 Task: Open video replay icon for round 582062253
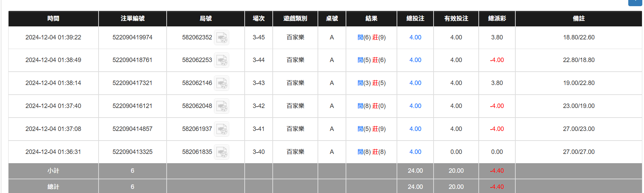click(221, 60)
